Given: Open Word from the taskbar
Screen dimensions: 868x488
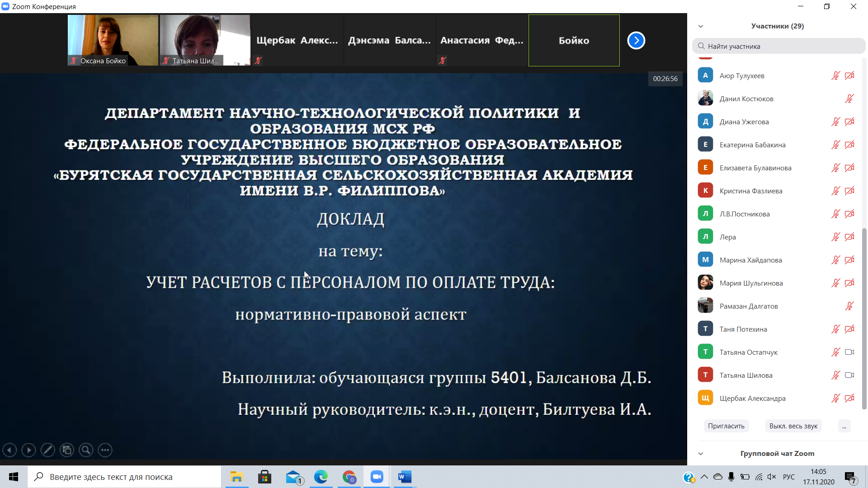Looking at the screenshot, I should (405, 477).
